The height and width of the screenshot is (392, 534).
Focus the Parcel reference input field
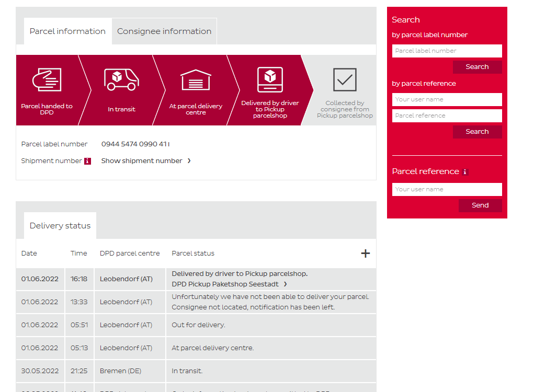pos(447,116)
